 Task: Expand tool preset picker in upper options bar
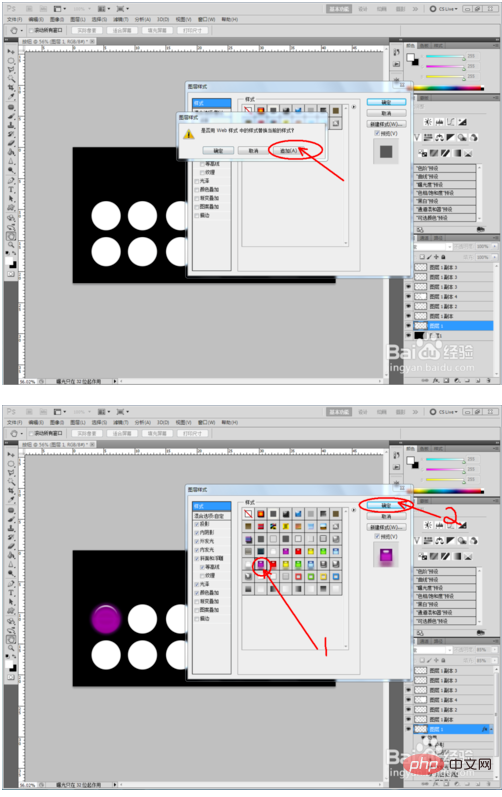click(16, 30)
